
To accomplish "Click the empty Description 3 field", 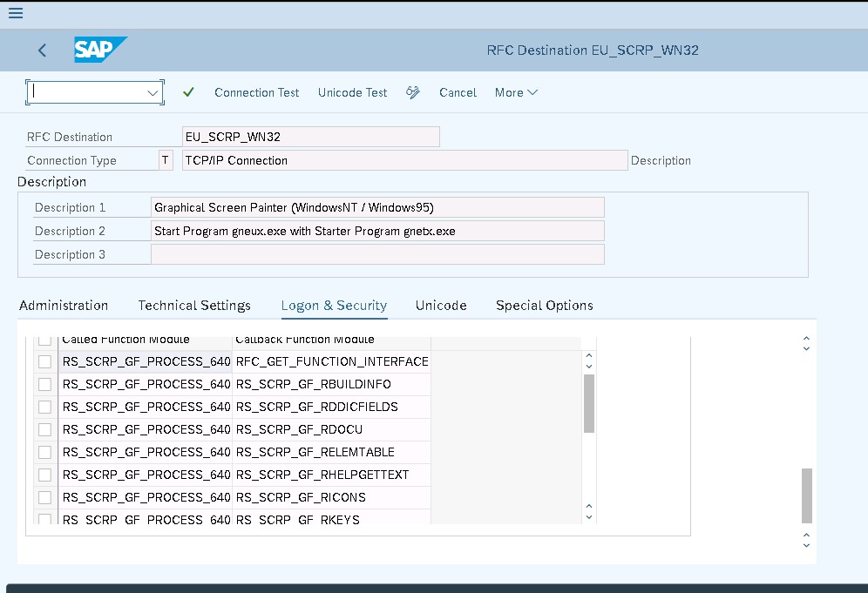I will pyautogui.click(x=377, y=254).
